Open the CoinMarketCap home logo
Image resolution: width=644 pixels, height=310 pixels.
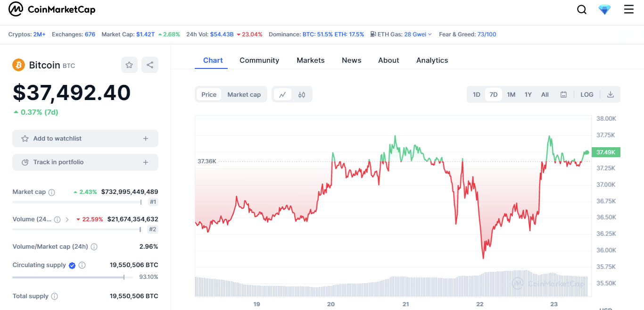(x=52, y=9)
